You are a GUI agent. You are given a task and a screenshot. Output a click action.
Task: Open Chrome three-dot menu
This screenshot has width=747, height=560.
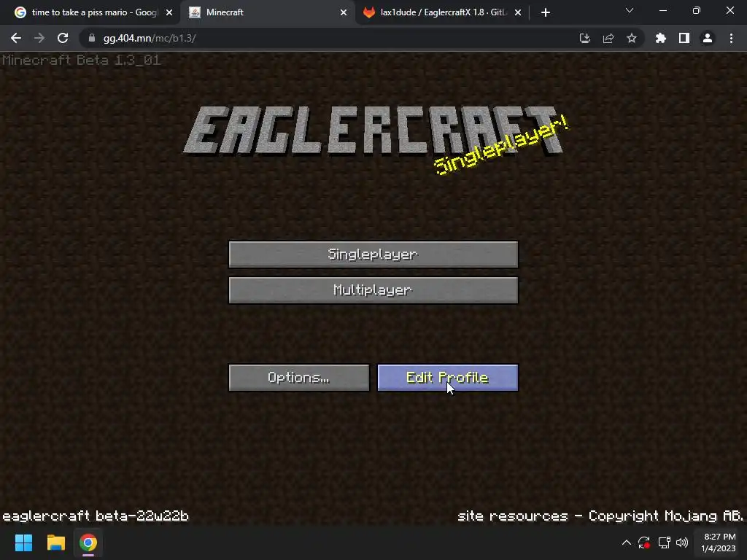(731, 38)
